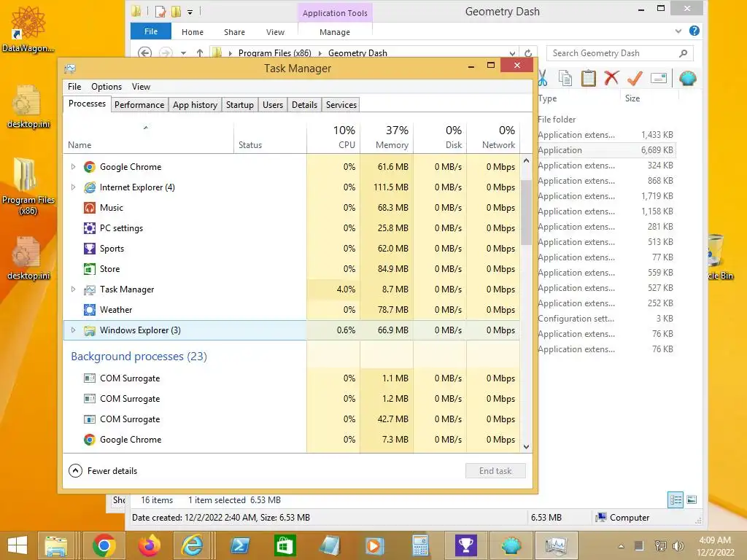747x560 pixels.
Task: Open Task Manager Options menu
Action: (107, 87)
